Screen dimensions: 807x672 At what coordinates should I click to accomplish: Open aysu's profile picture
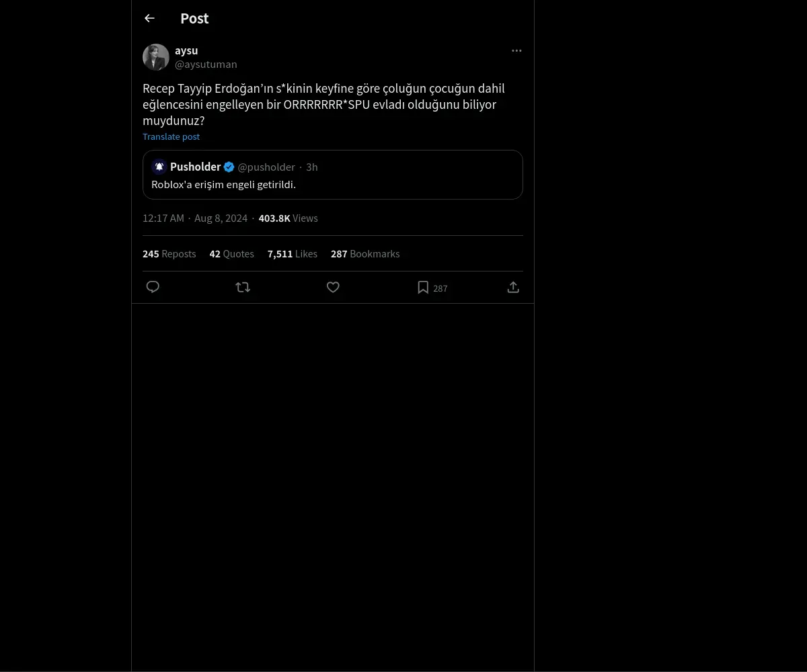point(156,57)
